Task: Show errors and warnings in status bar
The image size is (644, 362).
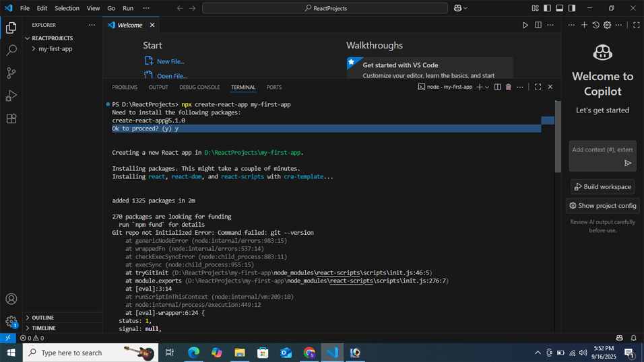Action: (x=32, y=338)
